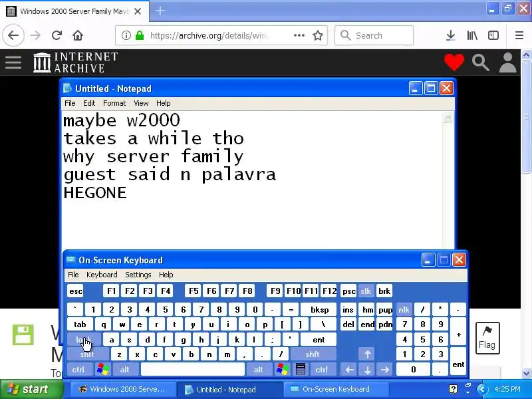This screenshot has width=532, height=399.
Task: Click the left arrow key on keyboard
Action: [x=350, y=369]
